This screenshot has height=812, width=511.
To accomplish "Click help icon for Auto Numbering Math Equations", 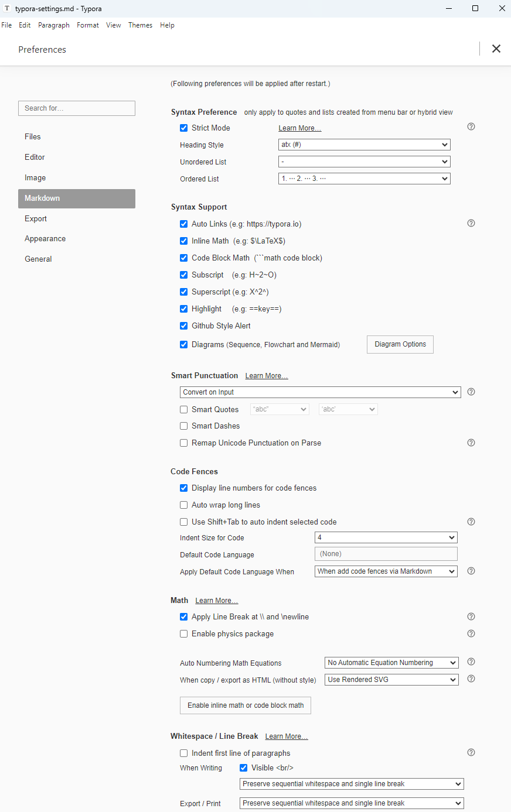I will click(x=471, y=662).
